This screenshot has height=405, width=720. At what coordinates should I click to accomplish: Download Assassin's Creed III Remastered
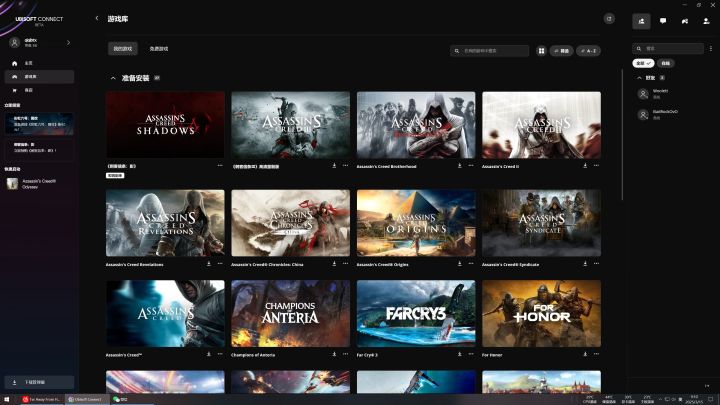tap(334, 165)
